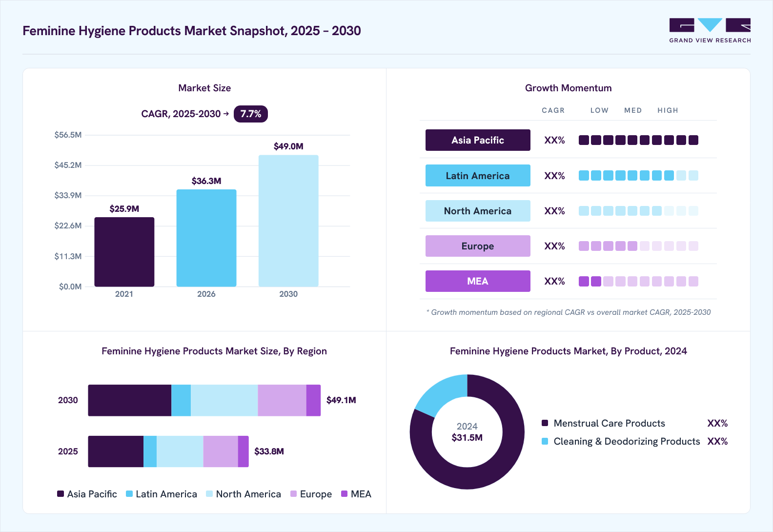Select the Asia Pacific segment of the 2030 bar

pos(130,400)
